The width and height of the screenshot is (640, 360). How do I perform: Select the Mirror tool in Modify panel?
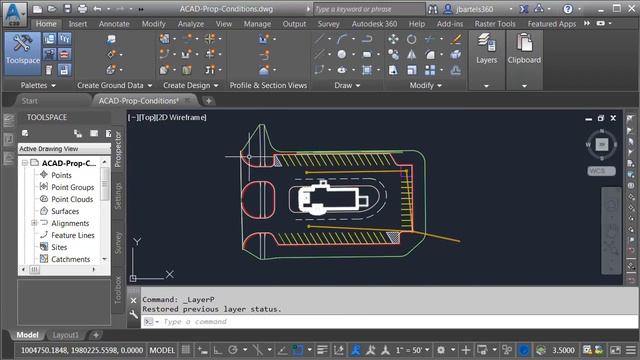click(411, 54)
